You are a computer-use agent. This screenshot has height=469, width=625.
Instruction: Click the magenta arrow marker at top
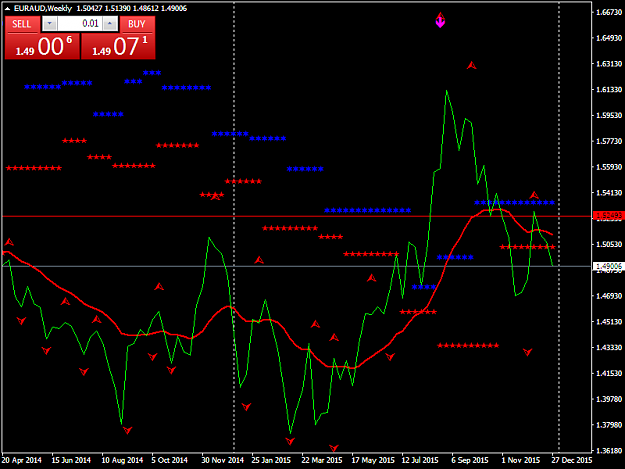(440, 20)
